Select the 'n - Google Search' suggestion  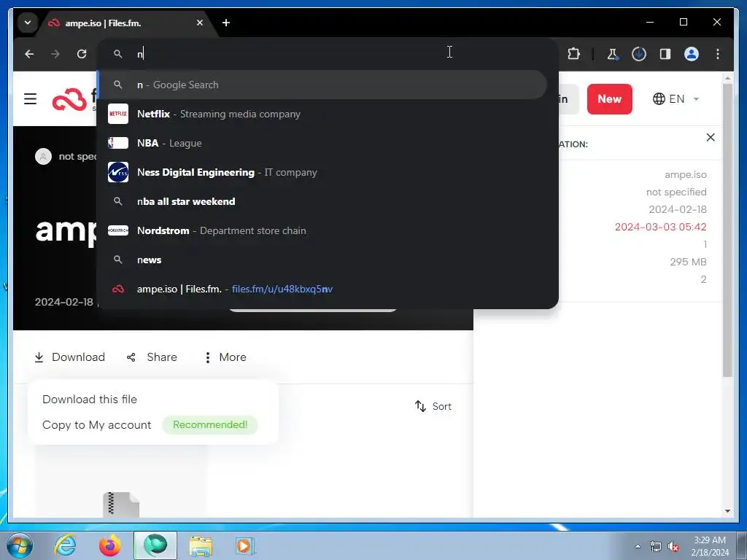coord(322,85)
